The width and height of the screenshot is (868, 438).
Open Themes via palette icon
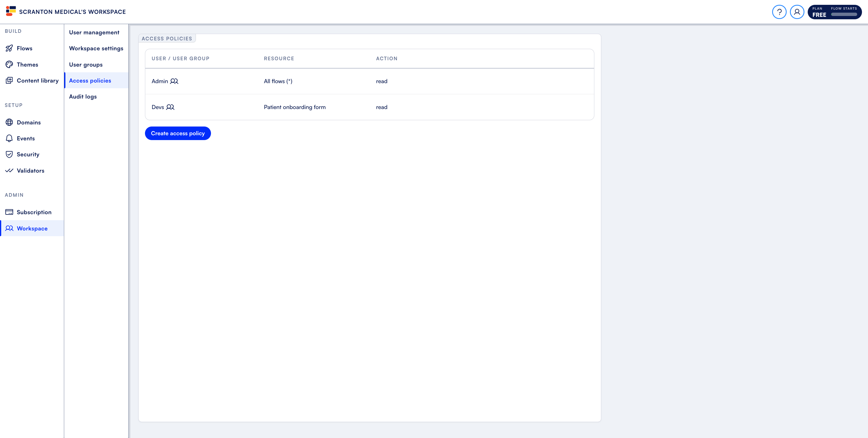[x=9, y=64]
